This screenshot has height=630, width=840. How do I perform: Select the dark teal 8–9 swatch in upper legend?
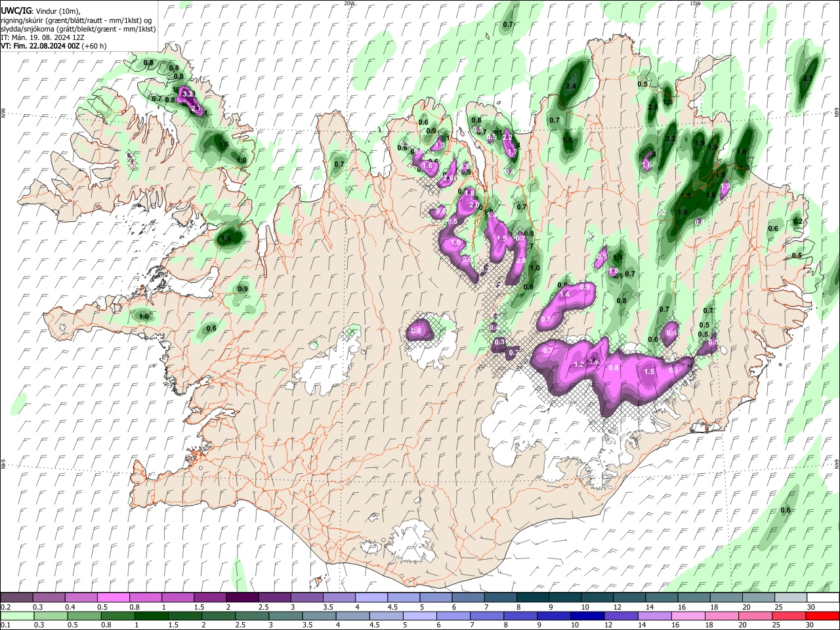[x=533, y=598]
